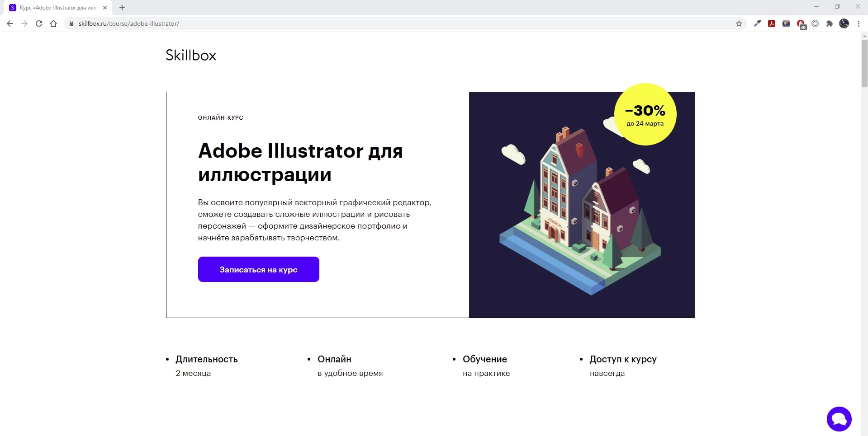Restore down the browser window

(837, 7)
